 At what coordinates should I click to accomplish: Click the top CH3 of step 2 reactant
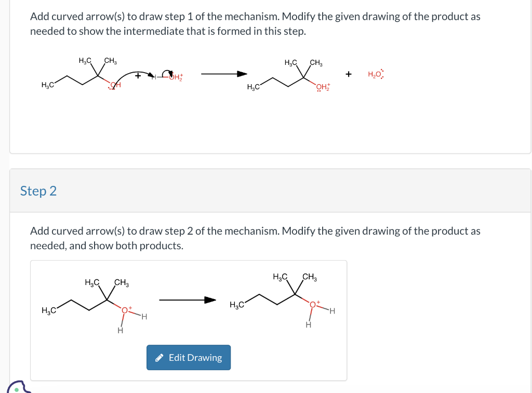click(122, 283)
